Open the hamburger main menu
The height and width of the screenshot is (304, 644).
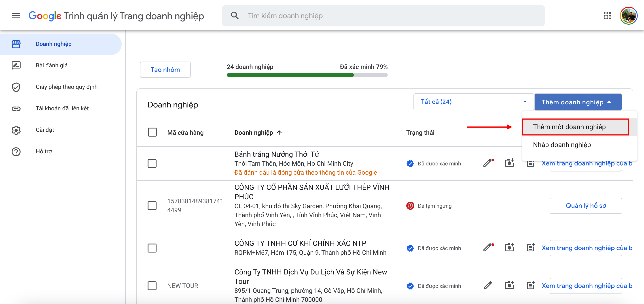tap(16, 16)
